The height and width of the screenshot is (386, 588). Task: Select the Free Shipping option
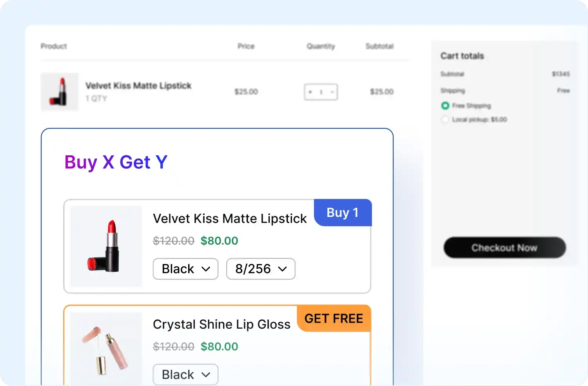pyautogui.click(x=445, y=106)
